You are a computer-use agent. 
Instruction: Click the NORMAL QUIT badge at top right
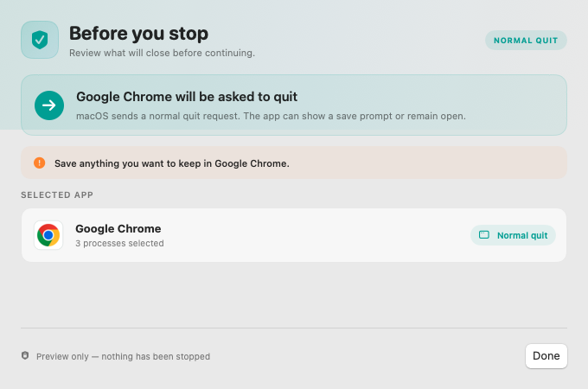(x=526, y=40)
